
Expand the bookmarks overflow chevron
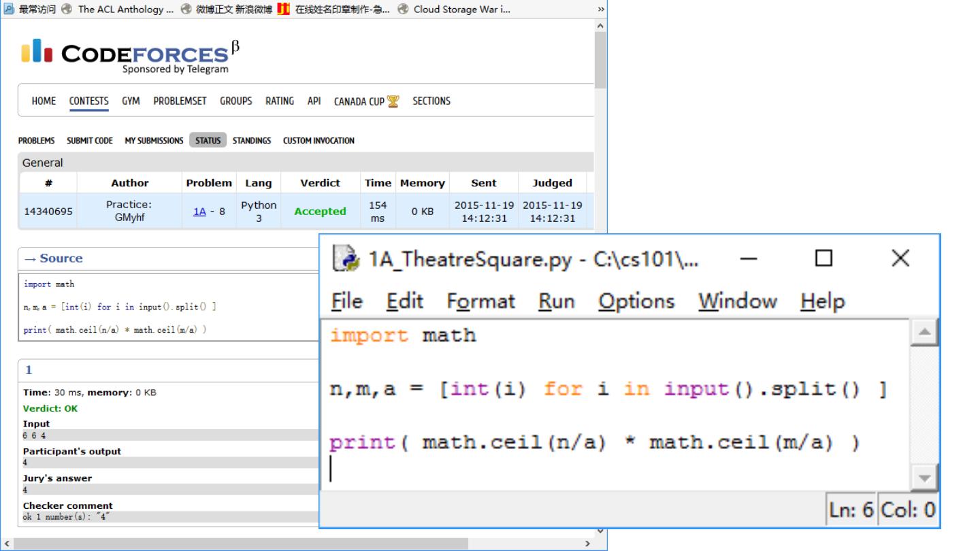coord(600,9)
